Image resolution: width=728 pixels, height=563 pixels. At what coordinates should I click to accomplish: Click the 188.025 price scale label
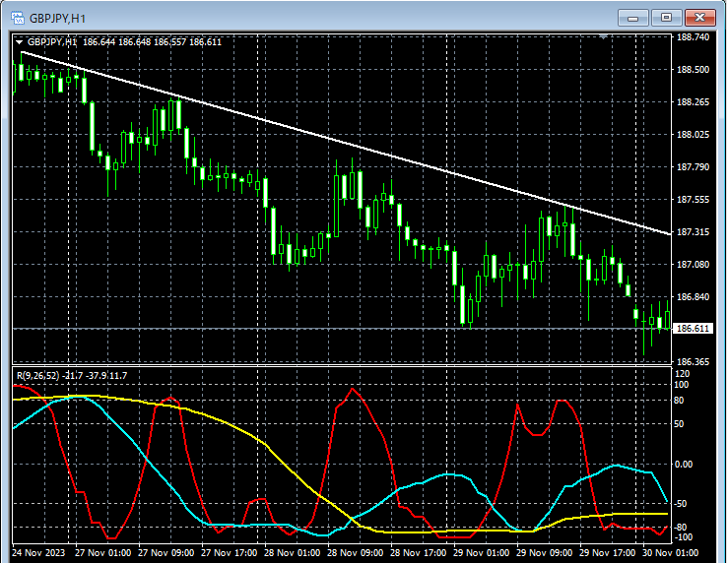coord(693,135)
